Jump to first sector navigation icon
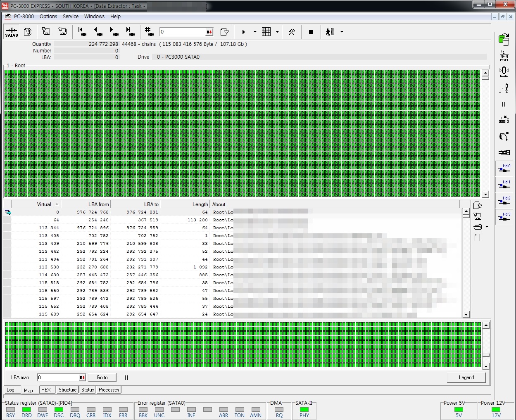516x420 pixels. (x=82, y=32)
